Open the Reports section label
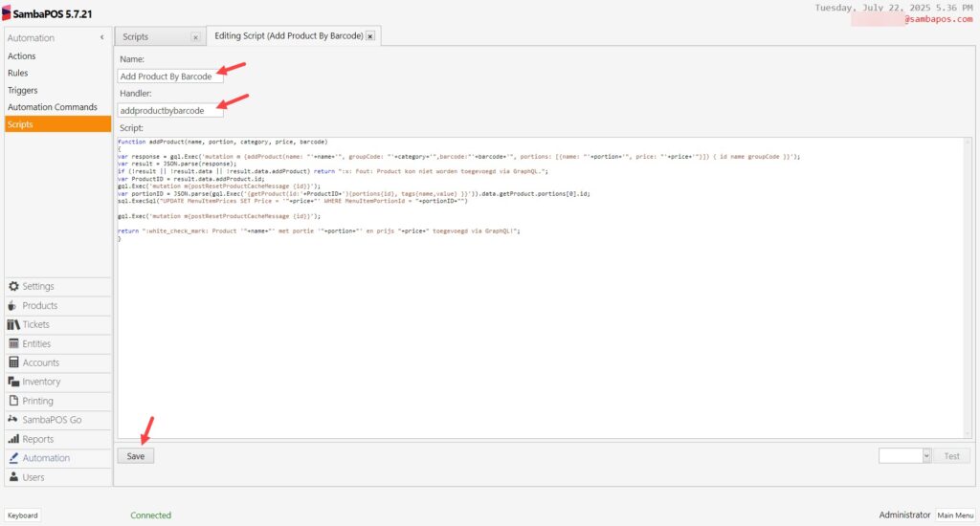This screenshot has width=980, height=526. pyautogui.click(x=37, y=439)
